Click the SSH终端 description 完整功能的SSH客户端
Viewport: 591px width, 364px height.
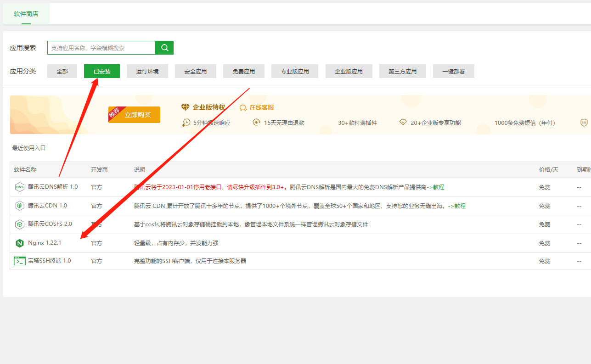[190, 261]
